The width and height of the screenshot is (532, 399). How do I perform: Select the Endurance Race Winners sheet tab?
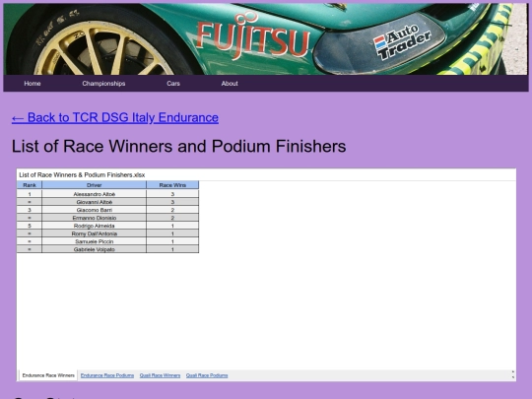pos(48,375)
